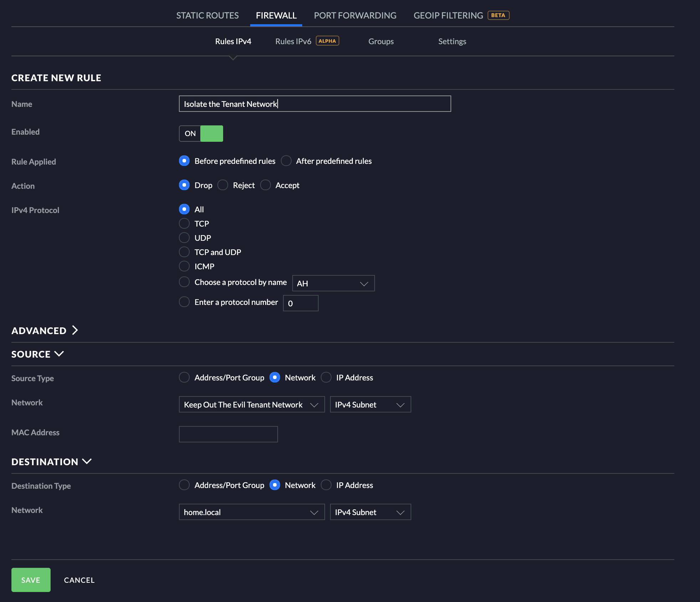Select After predefined rules option

coord(286,161)
